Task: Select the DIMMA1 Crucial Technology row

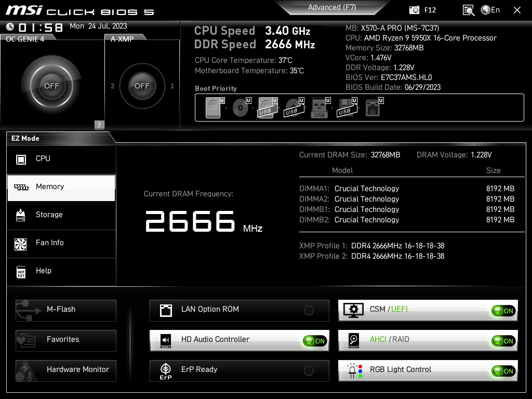Action: point(407,189)
